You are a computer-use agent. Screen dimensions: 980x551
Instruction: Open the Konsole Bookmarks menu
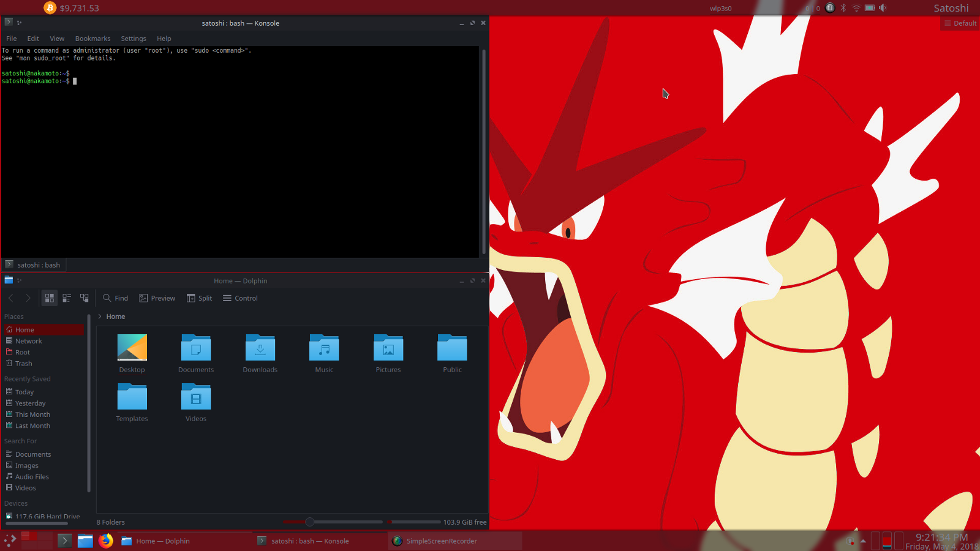tap(93, 39)
